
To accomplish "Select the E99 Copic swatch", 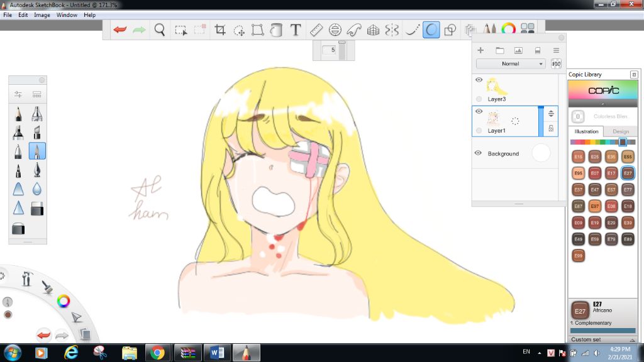I will point(579,255).
